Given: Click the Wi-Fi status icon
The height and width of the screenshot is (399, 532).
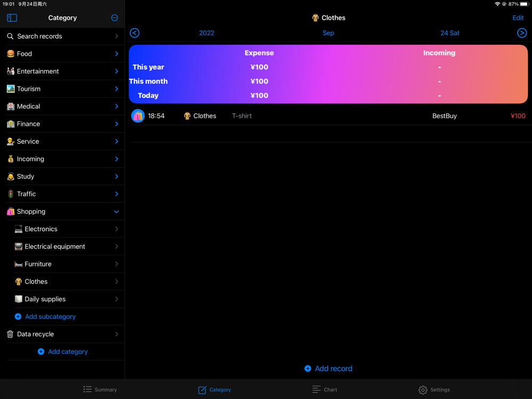Looking at the screenshot, I should [497, 4].
